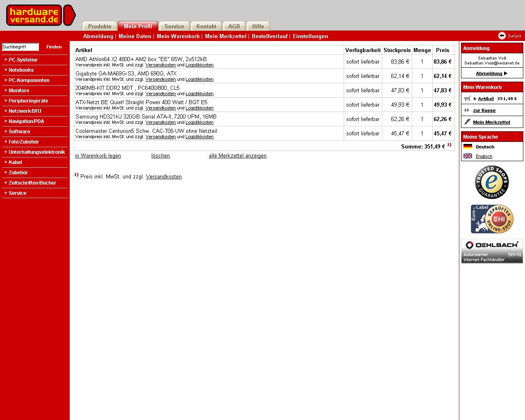The image size is (525, 420).
Task: Open the Hilfe tab
Action: point(258,26)
